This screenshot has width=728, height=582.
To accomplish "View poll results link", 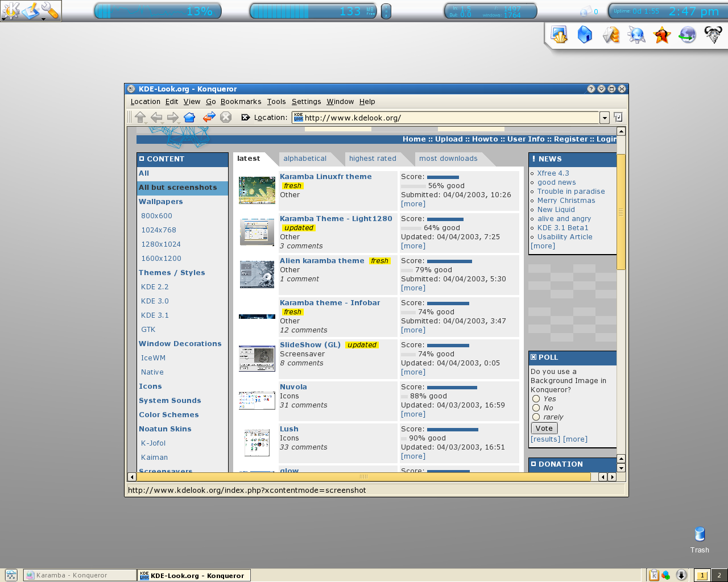I will pos(545,439).
